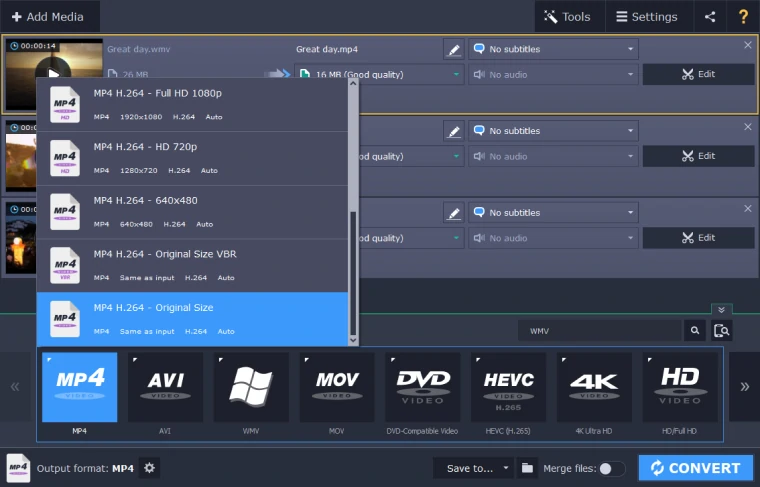Viewport: 760px width, 487px height.
Task: Open output format settings gear
Action: point(149,468)
